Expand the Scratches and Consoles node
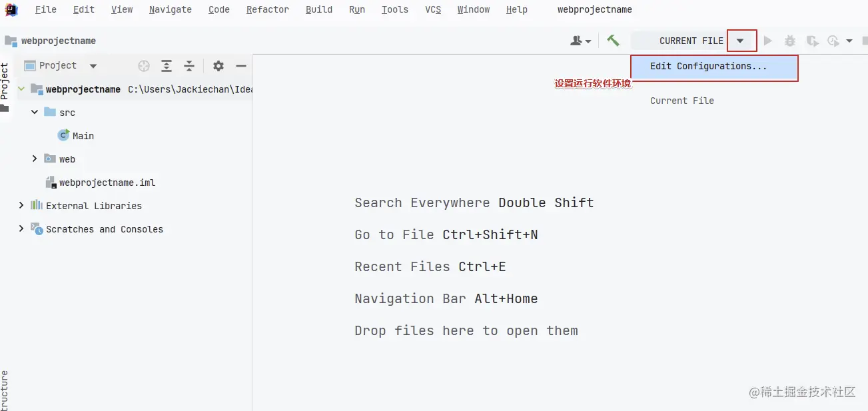 [x=21, y=228]
